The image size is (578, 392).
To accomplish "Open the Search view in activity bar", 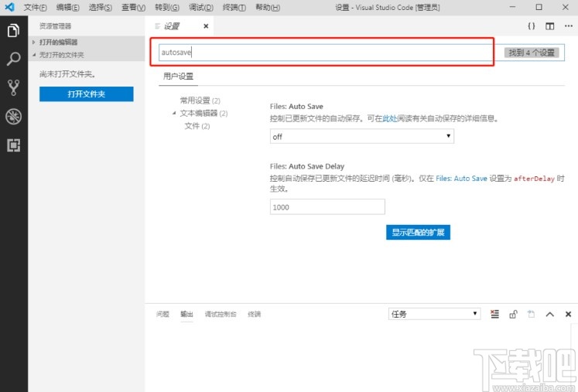I will [13, 59].
